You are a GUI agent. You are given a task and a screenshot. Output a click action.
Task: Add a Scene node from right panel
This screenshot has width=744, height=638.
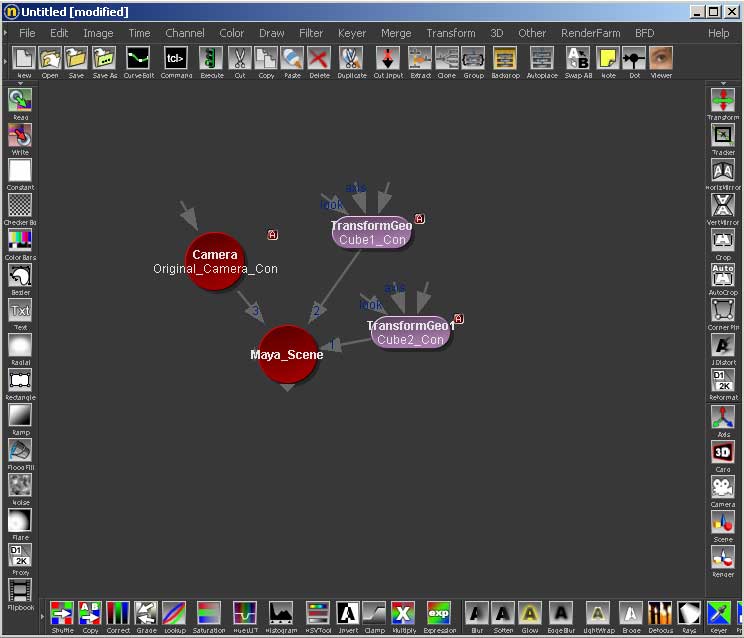point(723,523)
